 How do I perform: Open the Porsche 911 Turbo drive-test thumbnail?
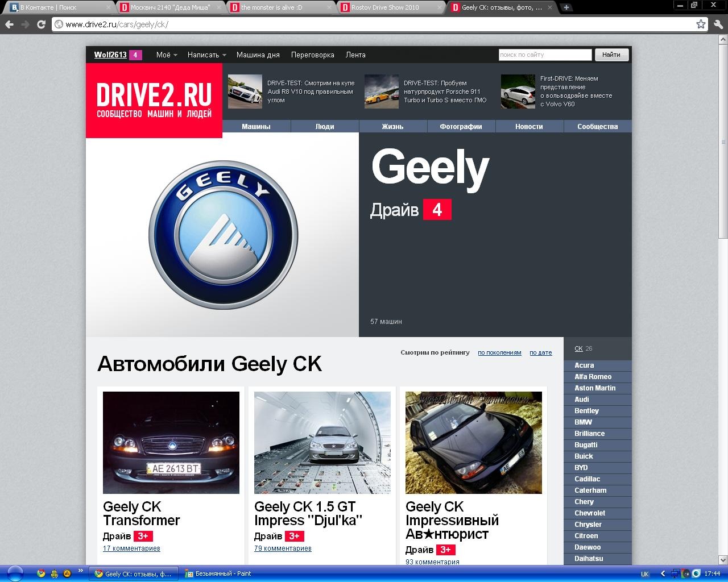pyautogui.click(x=382, y=92)
